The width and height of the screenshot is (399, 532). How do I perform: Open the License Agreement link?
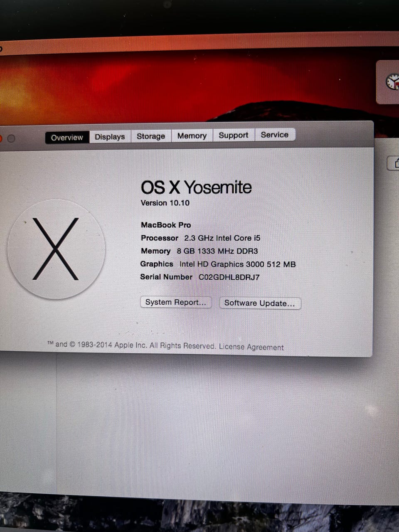pos(251,347)
